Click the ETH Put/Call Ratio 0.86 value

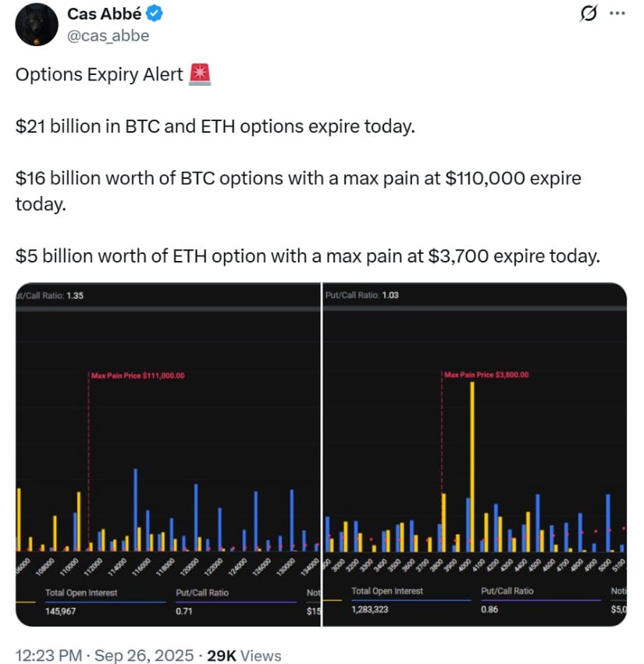click(489, 609)
